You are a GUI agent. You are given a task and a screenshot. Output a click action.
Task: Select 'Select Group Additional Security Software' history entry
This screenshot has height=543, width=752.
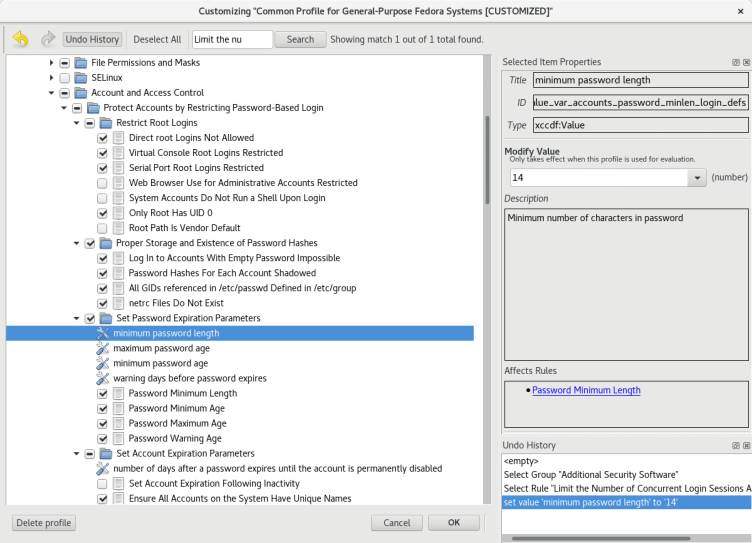coord(626,475)
